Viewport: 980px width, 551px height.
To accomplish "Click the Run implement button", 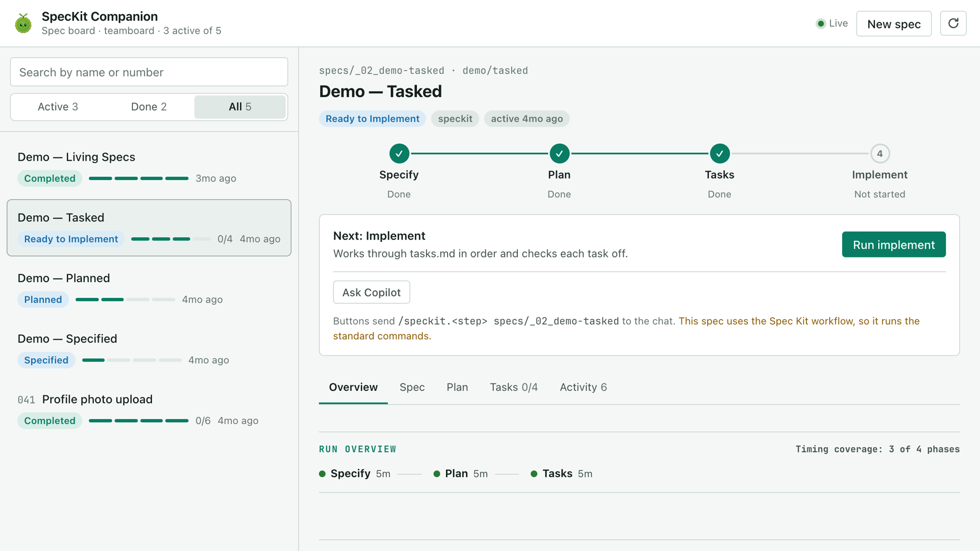I will tap(893, 244).
